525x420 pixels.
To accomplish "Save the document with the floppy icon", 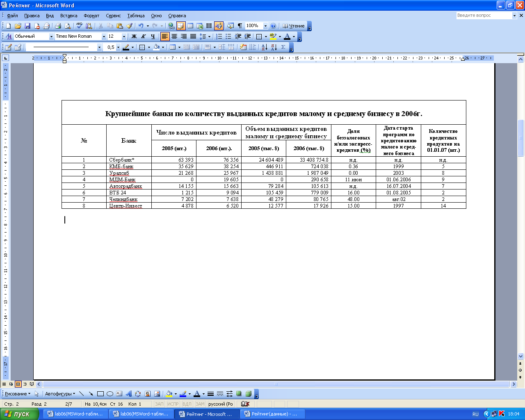I will point(27,26).
